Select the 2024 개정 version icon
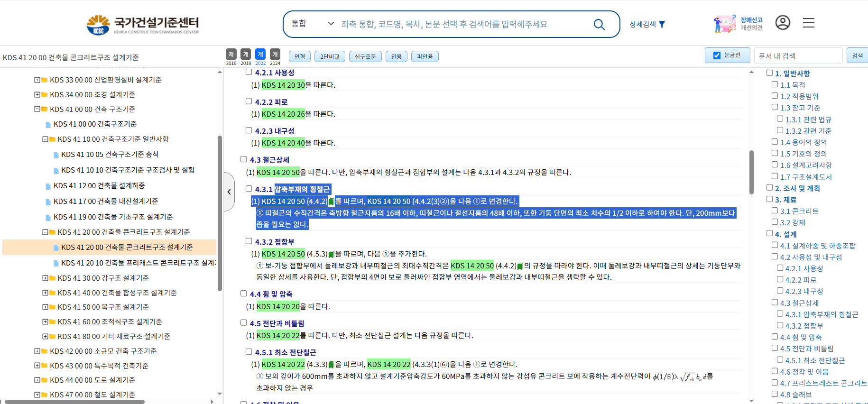 275,55
